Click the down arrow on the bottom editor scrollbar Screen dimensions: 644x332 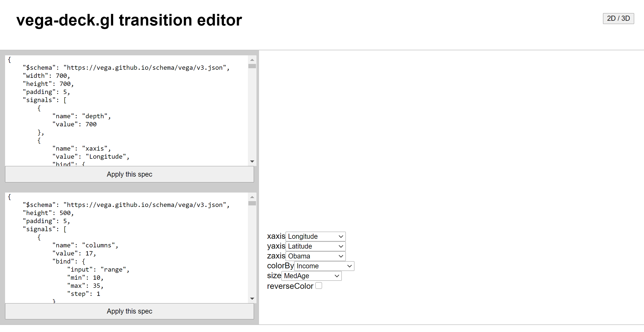252,298
